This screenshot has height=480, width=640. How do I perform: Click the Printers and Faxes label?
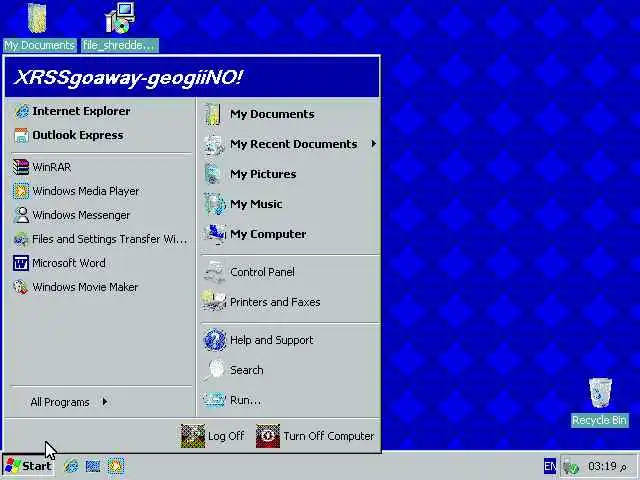(275, 302)
